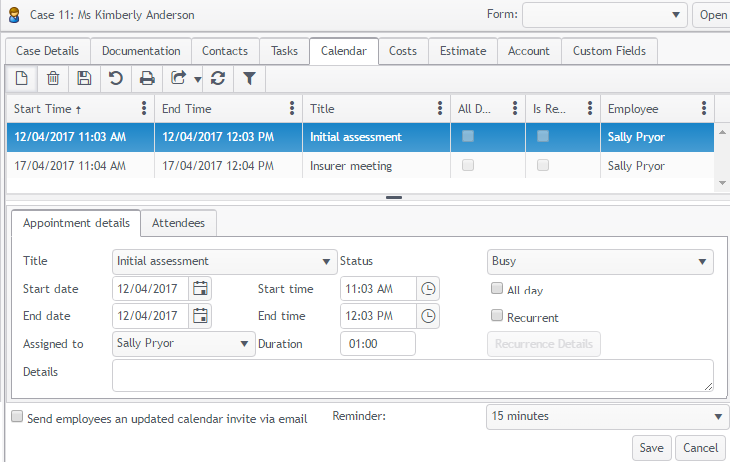Click the filter funnel icon

tap(250, 78)
